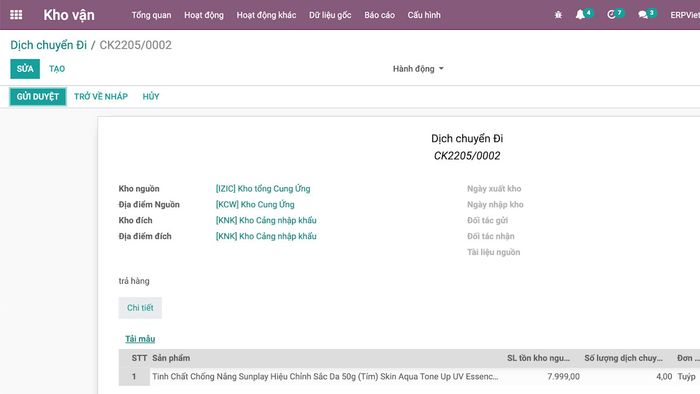Open [KCW] Kho Cung Ứng link
Viewport: 700px width, 394px height.
pos(255,204)
